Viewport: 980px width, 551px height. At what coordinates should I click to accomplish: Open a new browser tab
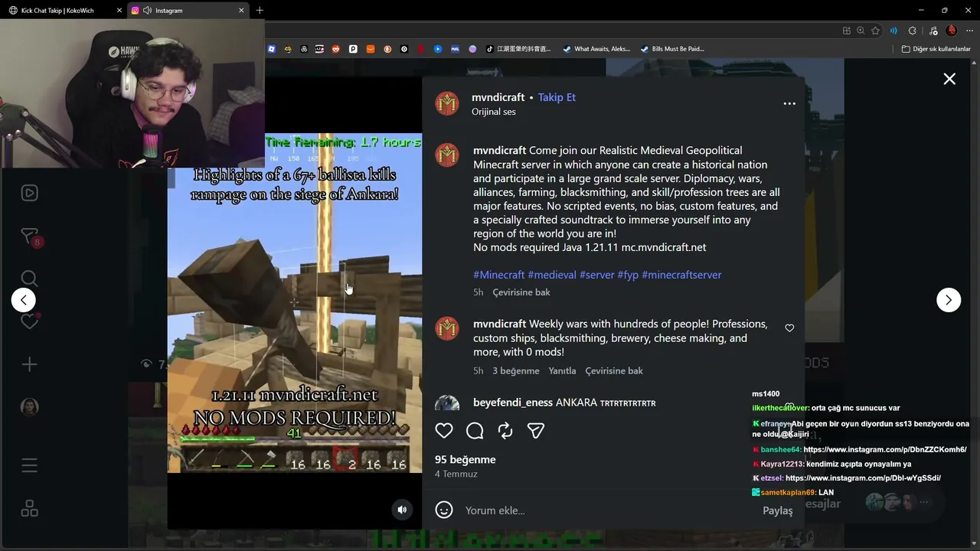(260, 11)
